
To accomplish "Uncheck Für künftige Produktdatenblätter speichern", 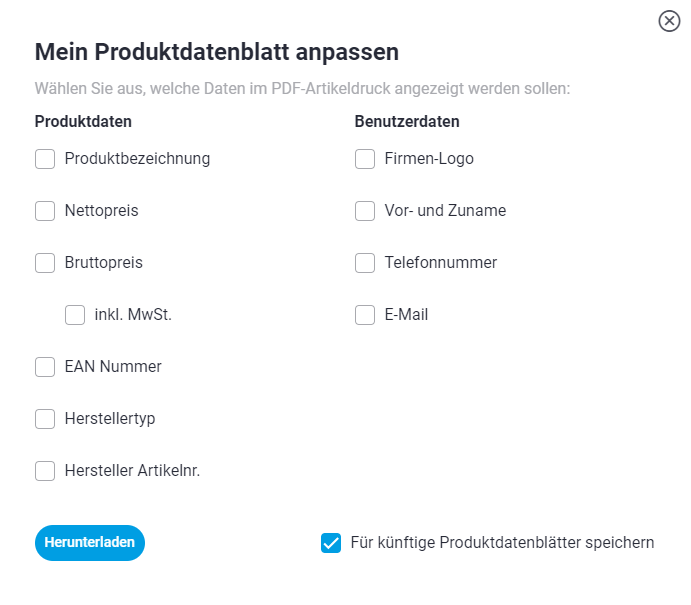I will coord(331,543).
